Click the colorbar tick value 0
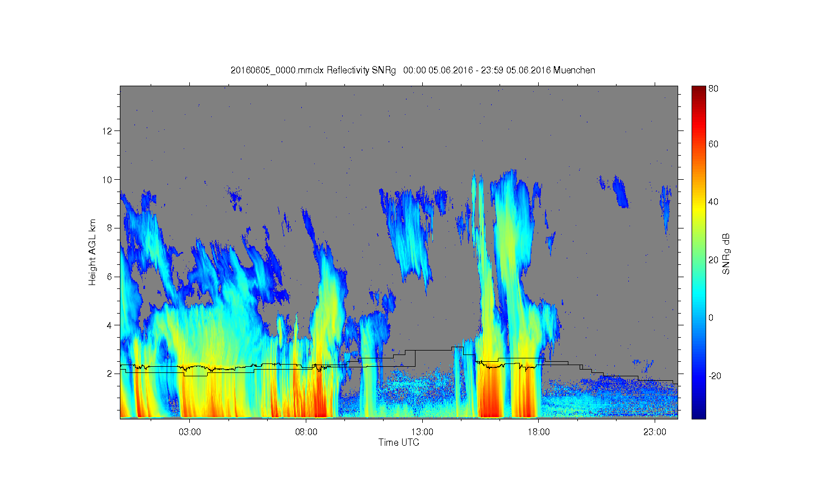The image size is (840, 504). click(x=711, y=318)
